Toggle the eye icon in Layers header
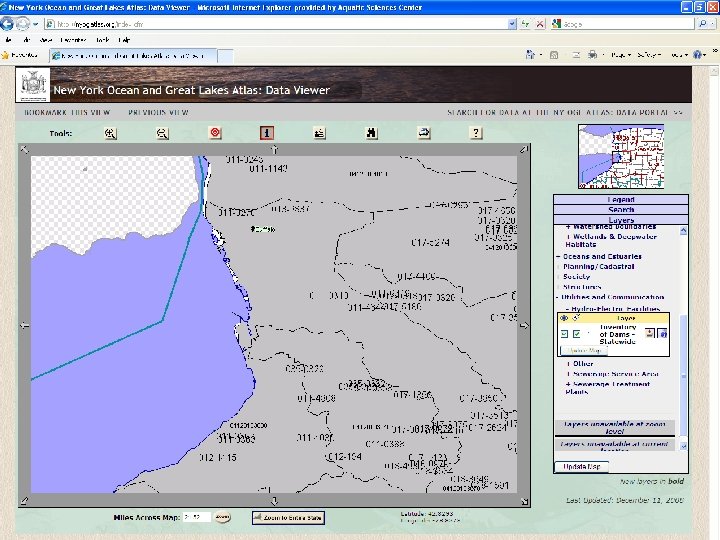The width and height of the screenshot is (720, 540). coord(563,318)
